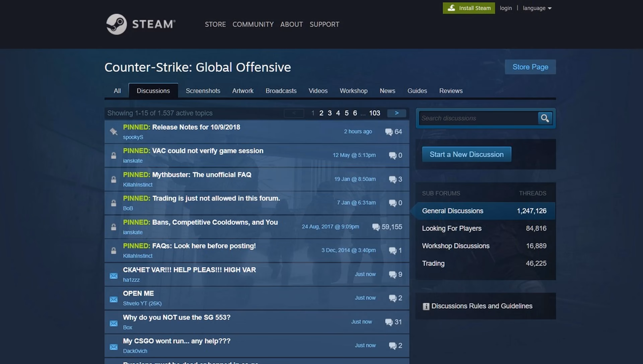Screen dimensions: 643x364
Task: Switch to the Screenshots tab
Action: (203, 91)
